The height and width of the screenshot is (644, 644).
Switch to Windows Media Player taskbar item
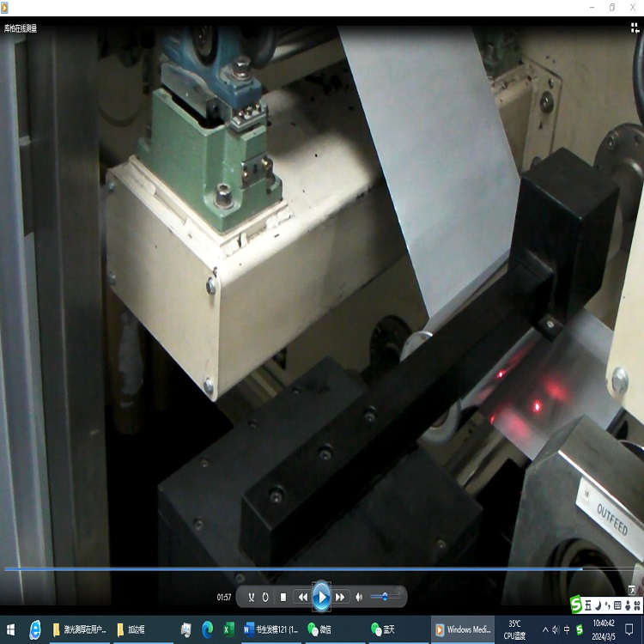click(462, 629)
